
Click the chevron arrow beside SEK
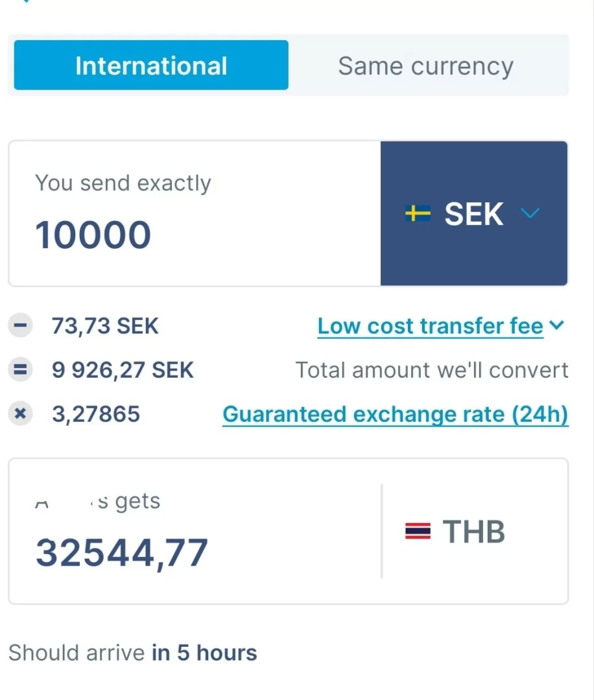coord(530,213)
